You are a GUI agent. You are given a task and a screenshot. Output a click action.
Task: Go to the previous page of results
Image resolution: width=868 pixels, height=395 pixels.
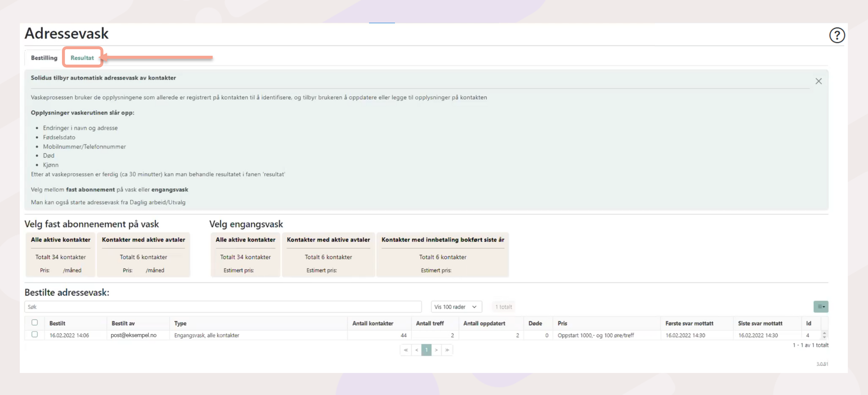coord(416,350)
